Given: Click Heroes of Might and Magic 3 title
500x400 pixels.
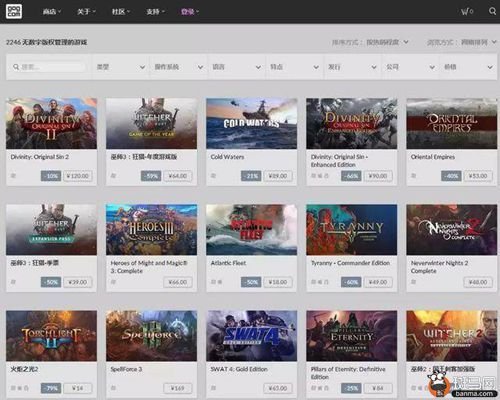Looking at the screenshot, I should 149,267.
